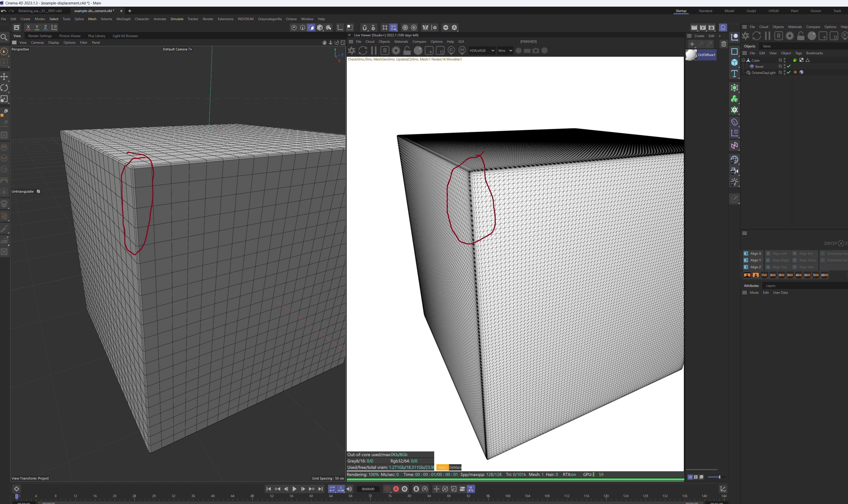This screenshot has height=504, width=848.
Task: Click the Edit Render Settings clapperboard icon
Action: (x=711, y=28)
